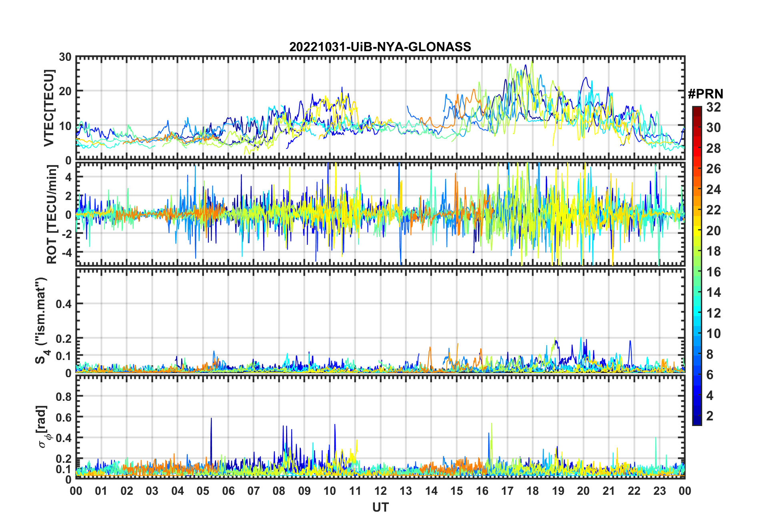Select the "VTEC[TECU]" y-axis label
This screenshot has height=532, width=761.
point(49,108)
